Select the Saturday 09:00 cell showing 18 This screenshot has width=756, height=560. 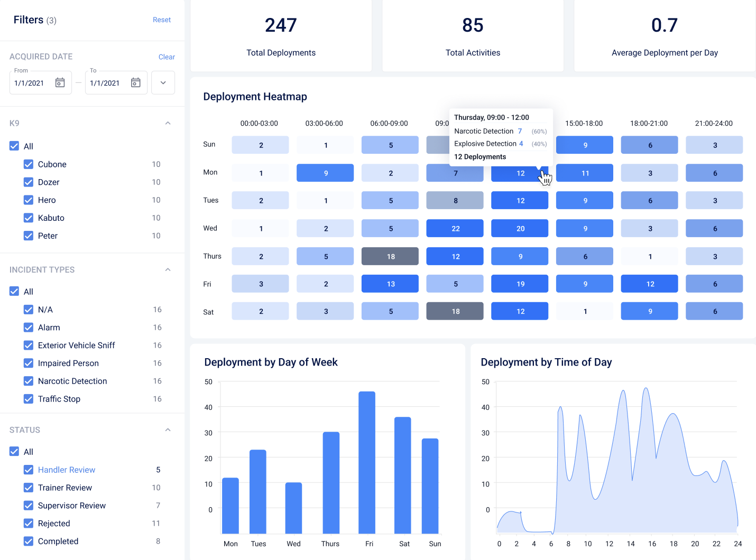[455, 311]
